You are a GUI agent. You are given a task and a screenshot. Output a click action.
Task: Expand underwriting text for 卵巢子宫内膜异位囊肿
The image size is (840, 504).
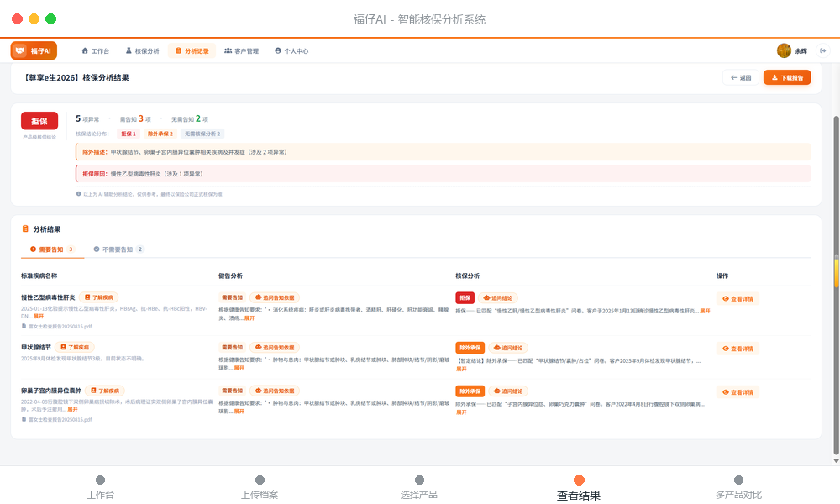pyautogui.click(x=461, y=412)
